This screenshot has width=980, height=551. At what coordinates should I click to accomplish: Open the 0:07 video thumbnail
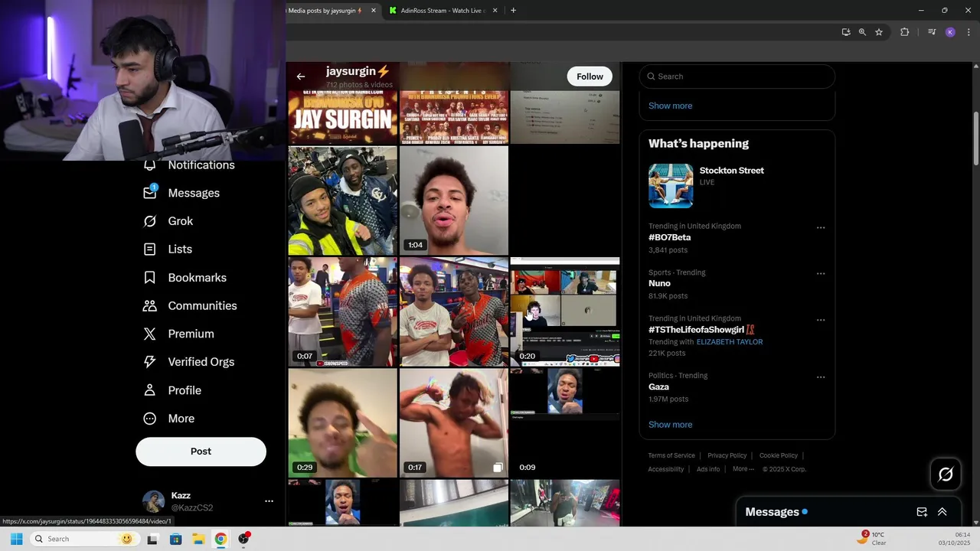(x=342, y=311)
